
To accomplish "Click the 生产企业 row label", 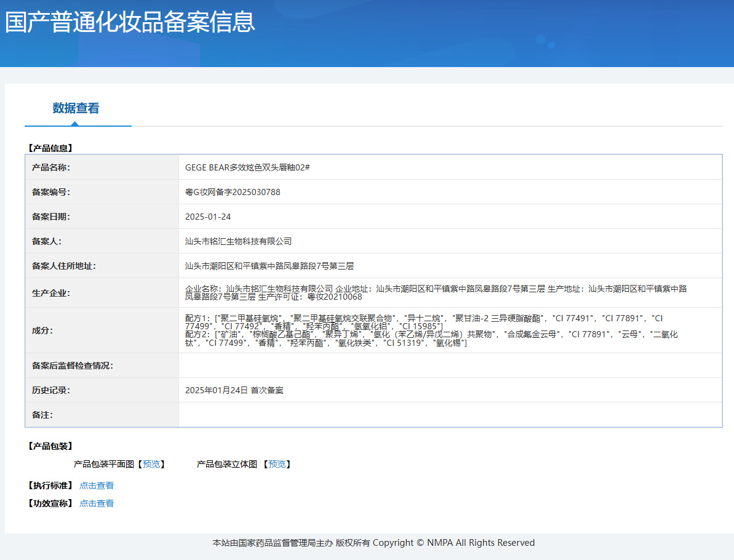I will coord(51,293).
